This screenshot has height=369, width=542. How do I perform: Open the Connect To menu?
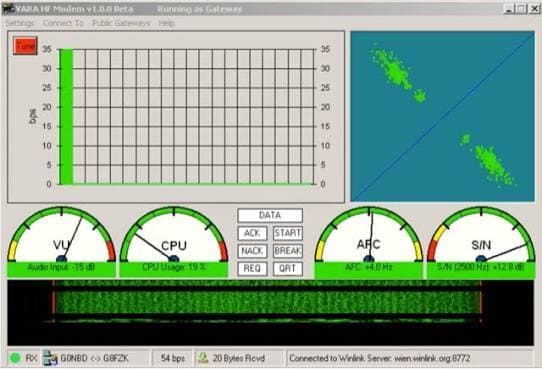pyautogui.click(x=63, y=23)
